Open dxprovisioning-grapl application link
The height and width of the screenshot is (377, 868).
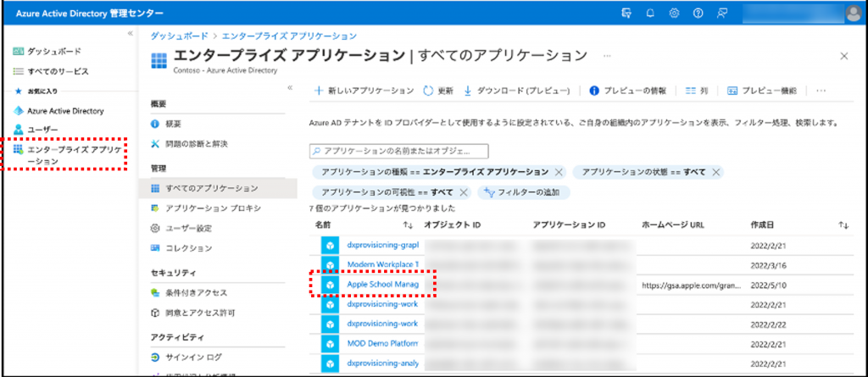click(382, 244)
